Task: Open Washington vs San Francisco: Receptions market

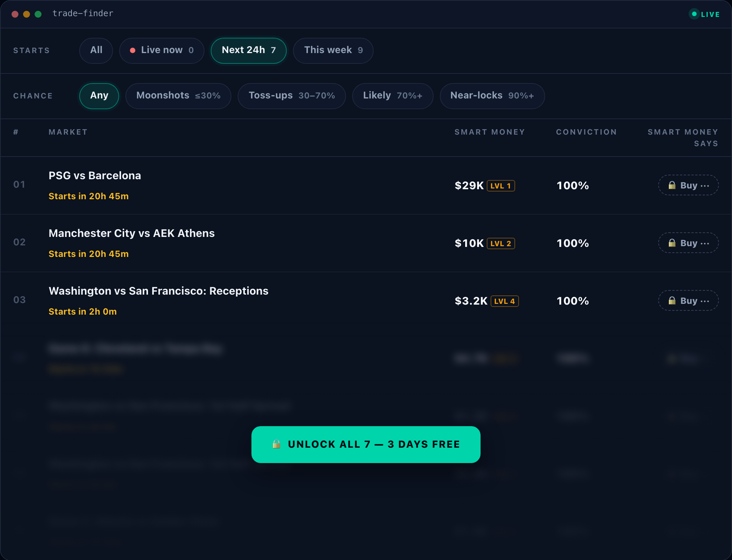Action: [x=159, y=291]
